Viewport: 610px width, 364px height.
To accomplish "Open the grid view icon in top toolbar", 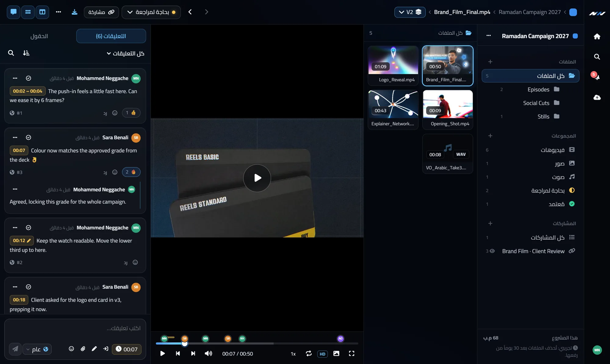I will click(x=28, y=12).
